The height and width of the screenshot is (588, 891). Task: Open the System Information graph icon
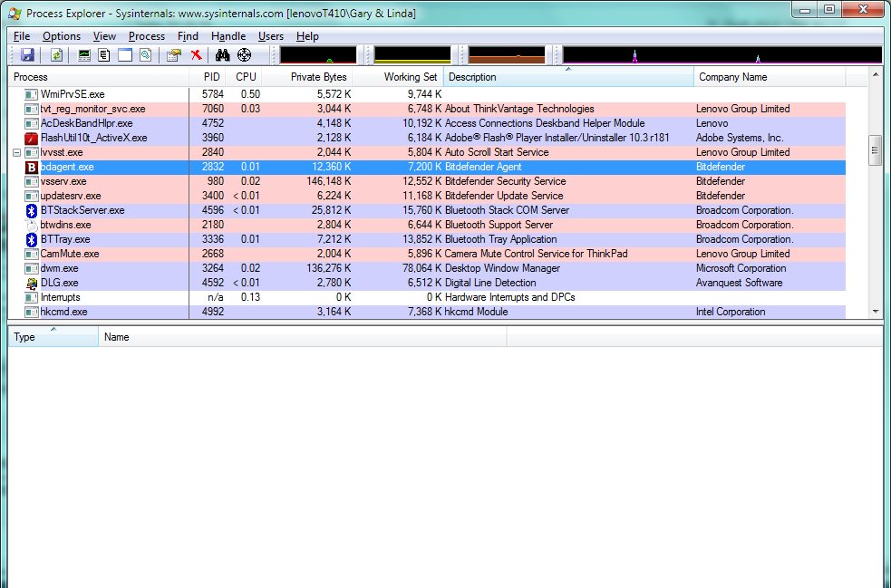coord(84,55)
